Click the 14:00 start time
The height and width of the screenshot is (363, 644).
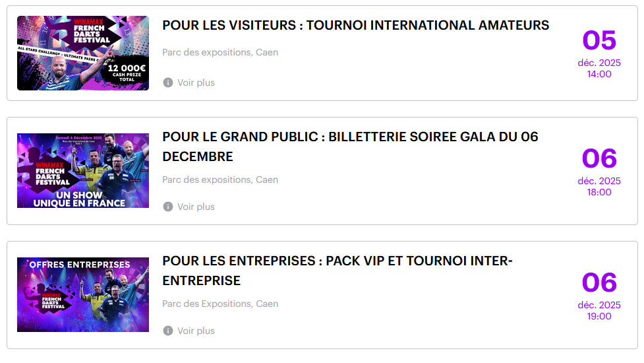[599, 74]
